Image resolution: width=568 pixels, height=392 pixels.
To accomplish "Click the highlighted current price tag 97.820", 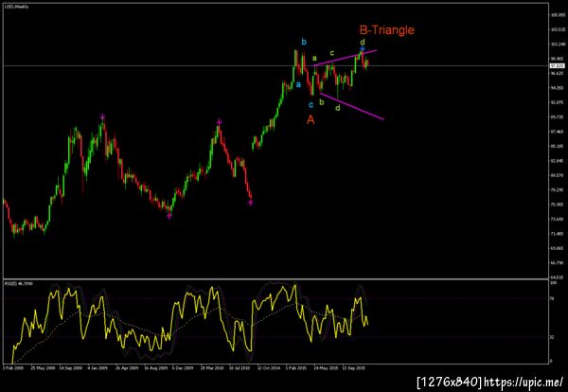I will (558, 65).
